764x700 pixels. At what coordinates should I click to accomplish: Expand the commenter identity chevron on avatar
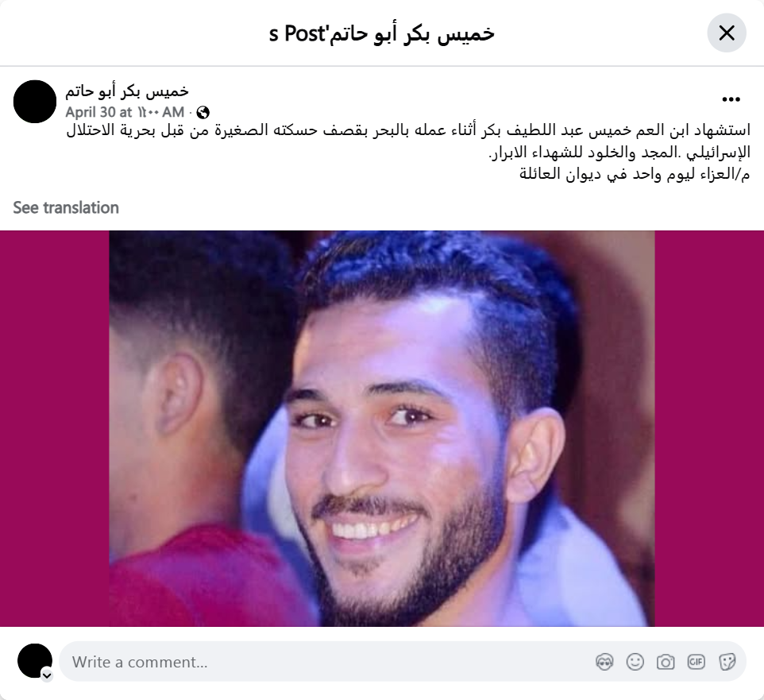coord(47,675)
